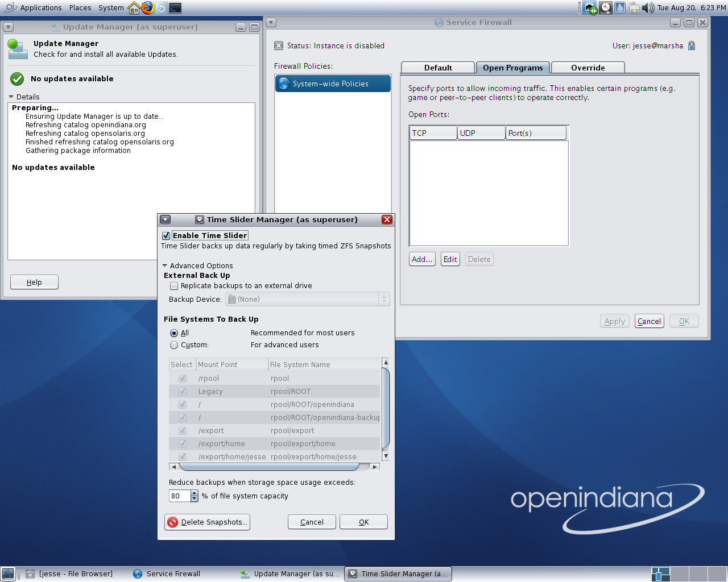Select first workspace in the workspace switcher
The image size is (728, 582).
[x=660, y=574]
